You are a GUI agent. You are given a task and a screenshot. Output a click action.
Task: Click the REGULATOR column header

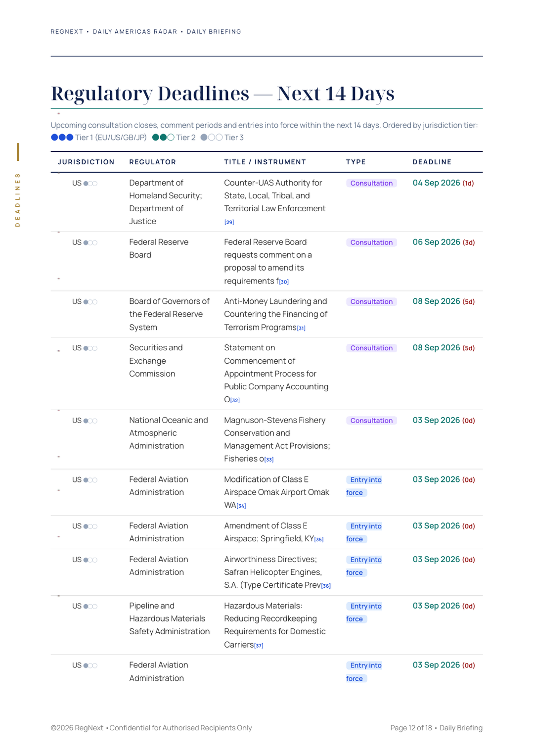[x=153, y=162]
